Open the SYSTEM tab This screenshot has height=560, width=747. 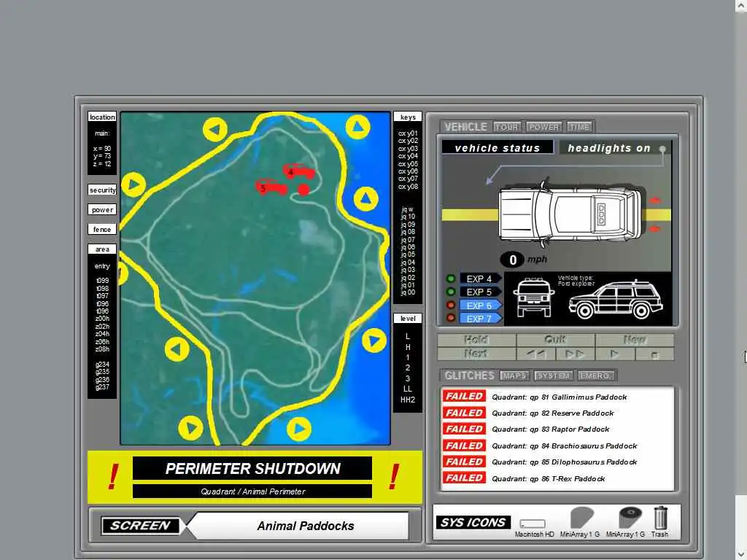[553, 376]
